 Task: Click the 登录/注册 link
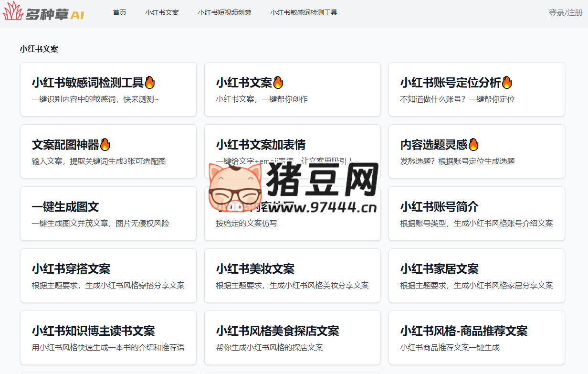[566, 13]
